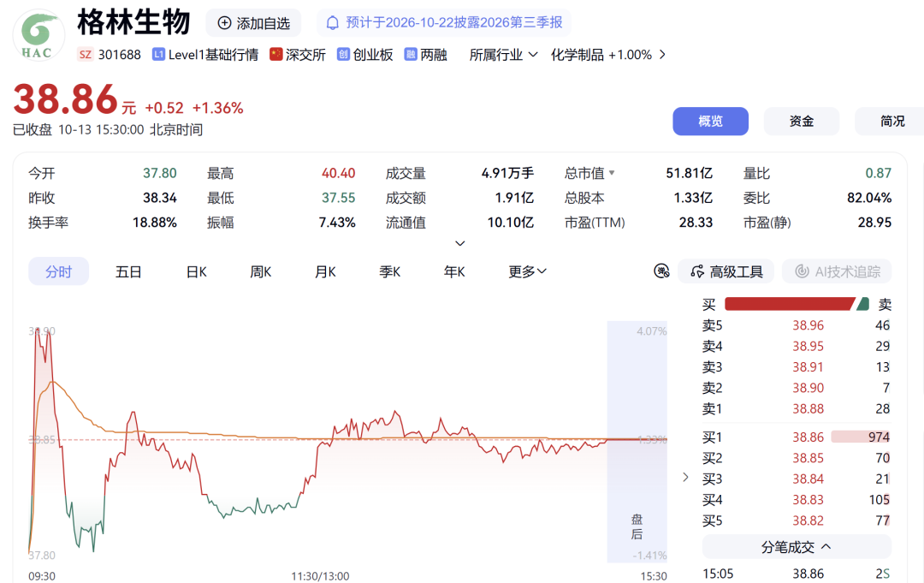Select 月K chart tab
The height and width of the screenshot is (583, 924).
[325, 271]
